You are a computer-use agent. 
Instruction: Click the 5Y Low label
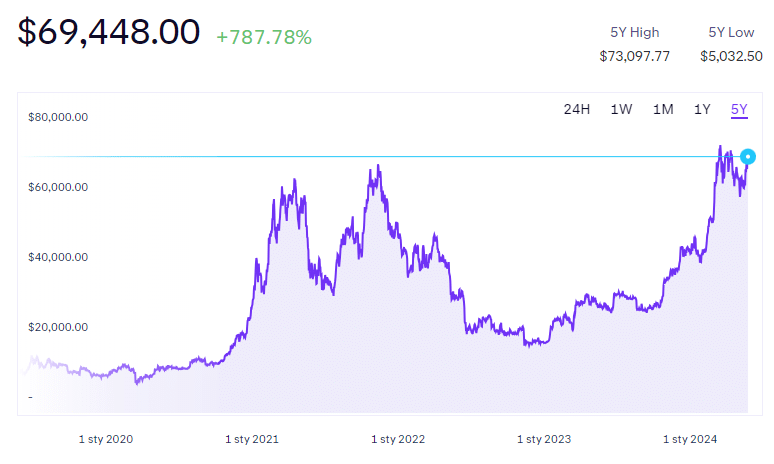(731, 32)
